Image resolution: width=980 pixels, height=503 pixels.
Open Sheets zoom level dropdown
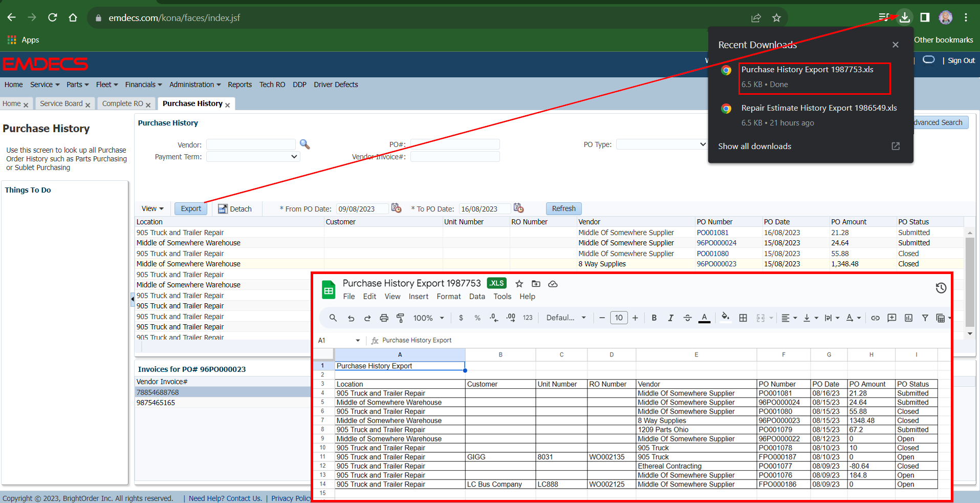[428, 318]
